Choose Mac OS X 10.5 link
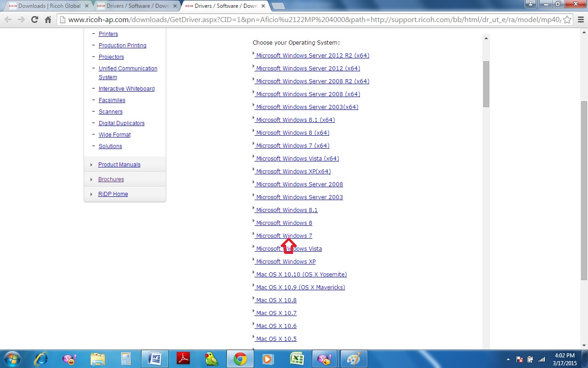The width and height of the screenshot is (588, 368). pos(277,339)
